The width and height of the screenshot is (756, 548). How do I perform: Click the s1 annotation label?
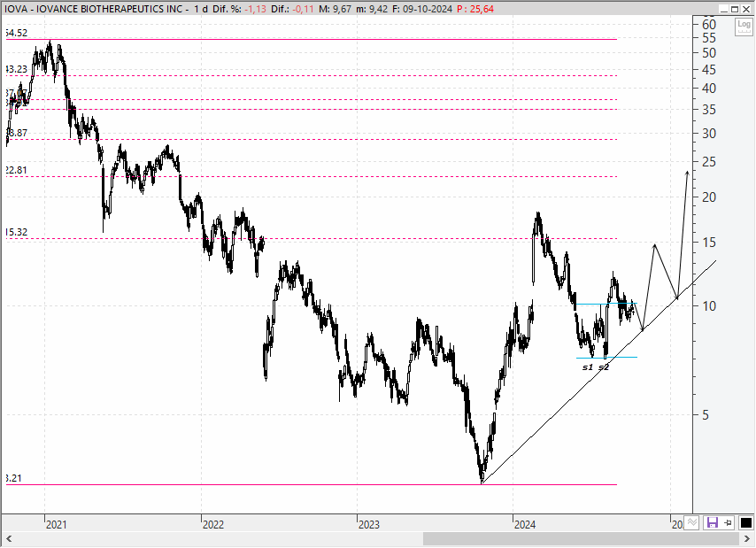[x=588, y=367]
